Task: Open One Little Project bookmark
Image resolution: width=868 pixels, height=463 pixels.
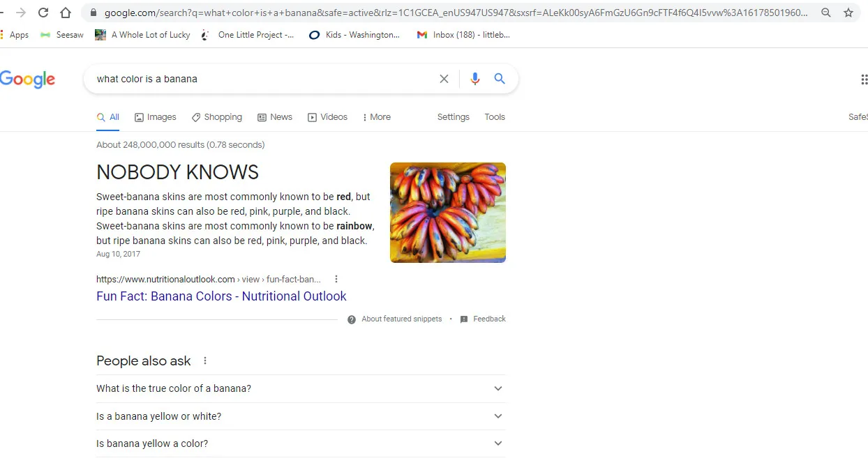Action: 248,35
